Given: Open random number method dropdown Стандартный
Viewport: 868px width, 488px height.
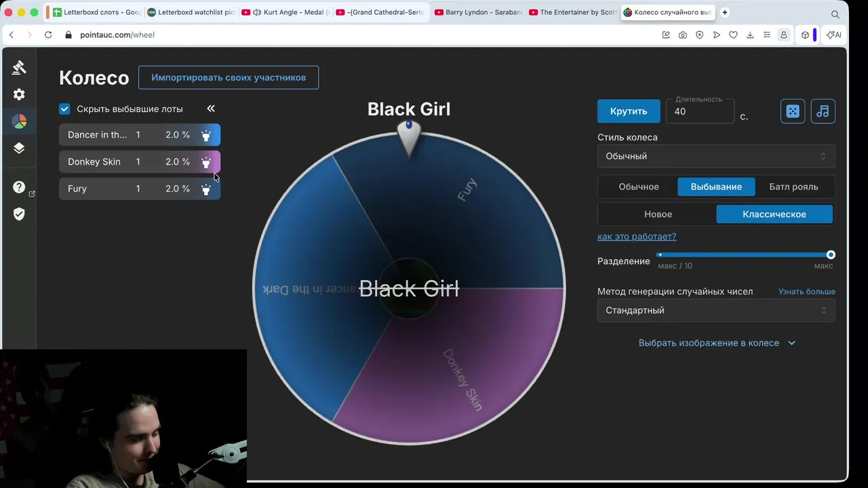Looking at the screenshot, I should pyautogui.click(x=716, y=310).
